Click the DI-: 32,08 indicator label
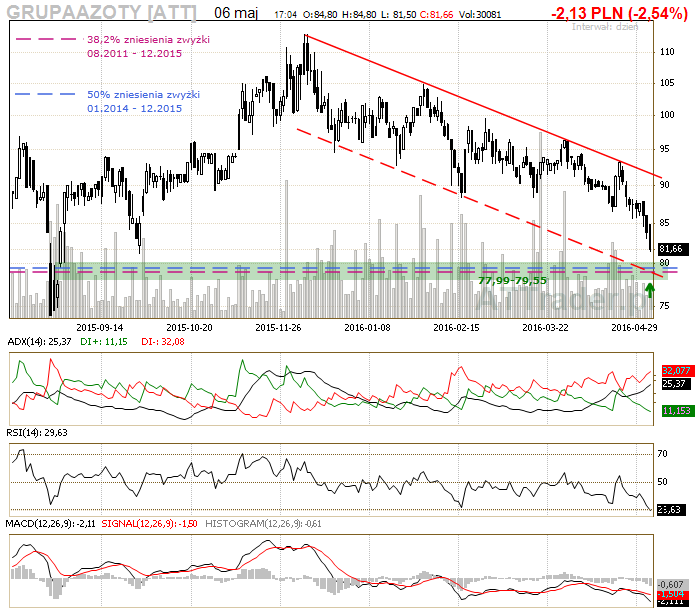The height and width of the screenshot is (613, 700). 163,342
